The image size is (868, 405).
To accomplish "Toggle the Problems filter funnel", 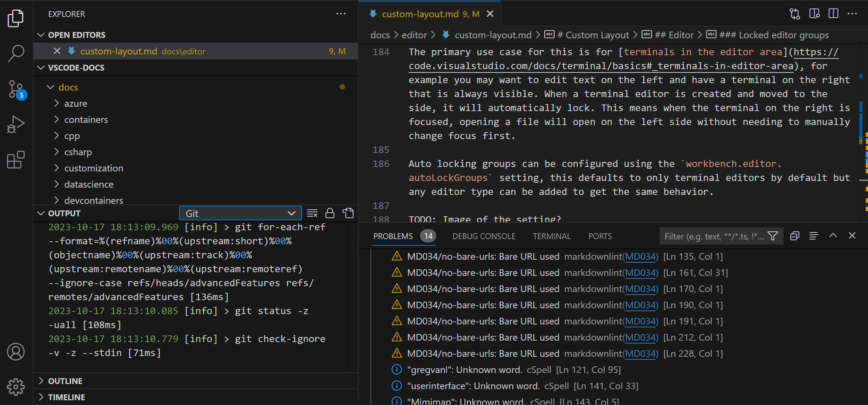I will point(772,236).
